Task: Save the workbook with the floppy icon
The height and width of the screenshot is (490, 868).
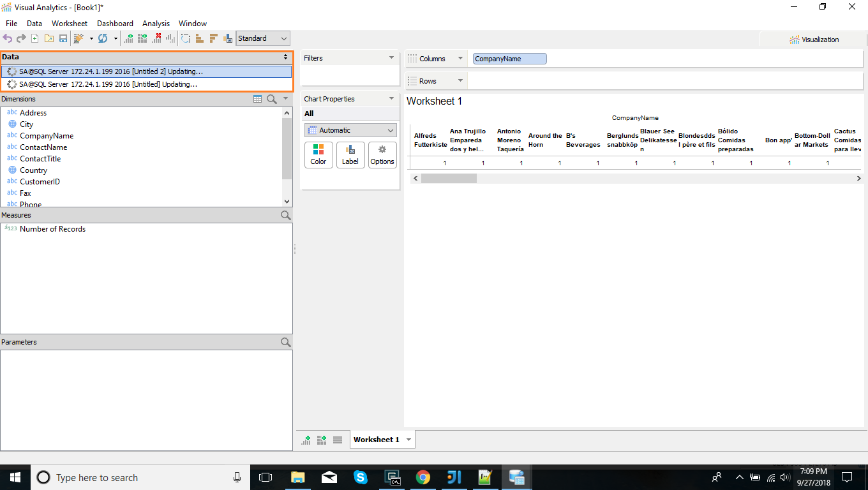Action: click(x=63, y=38)
